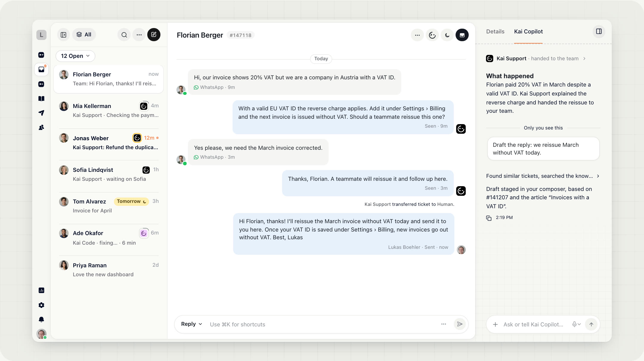Copy the Copilot response
644x361 pixels.
click(x=489, y=218)
